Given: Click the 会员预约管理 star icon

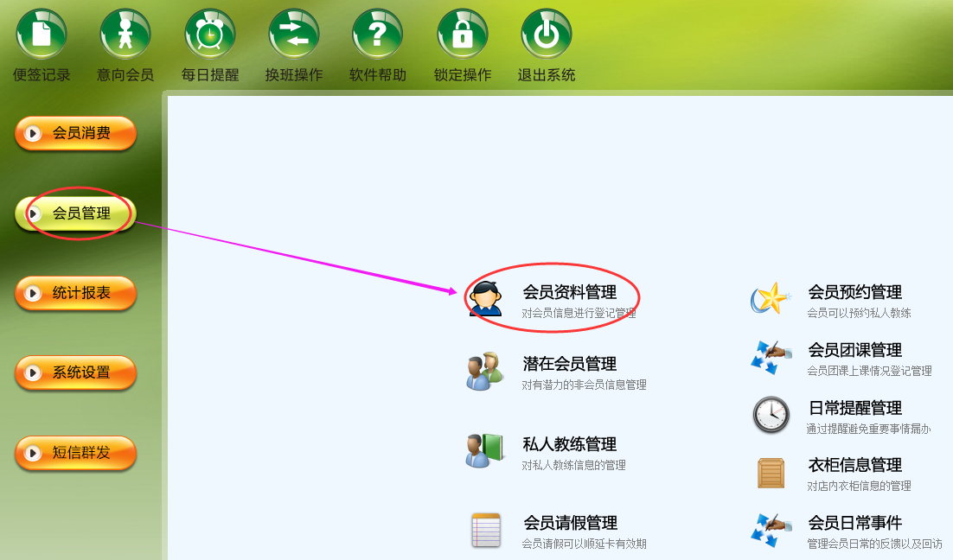Looking at the screenshot, I should [x=771, y=298].
